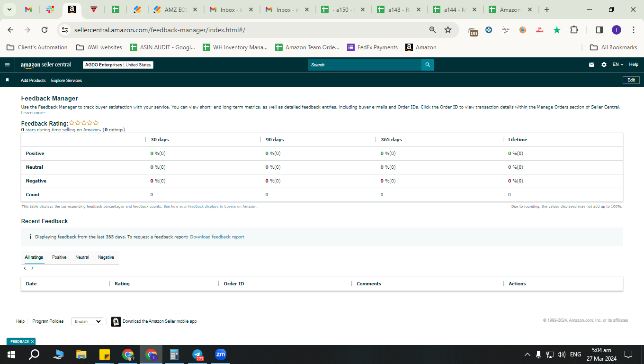Open the Calculator taskbar icon

174,355
